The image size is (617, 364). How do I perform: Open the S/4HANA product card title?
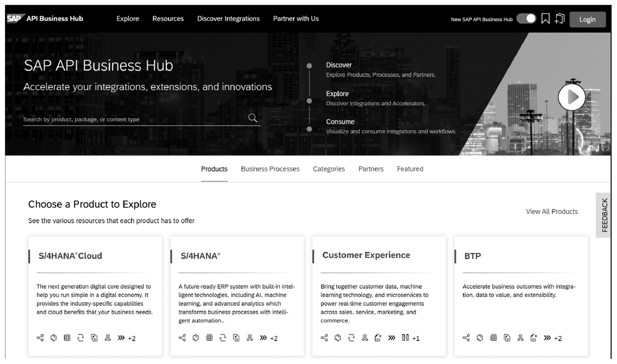pyautogui.click(x=200, y=256)
